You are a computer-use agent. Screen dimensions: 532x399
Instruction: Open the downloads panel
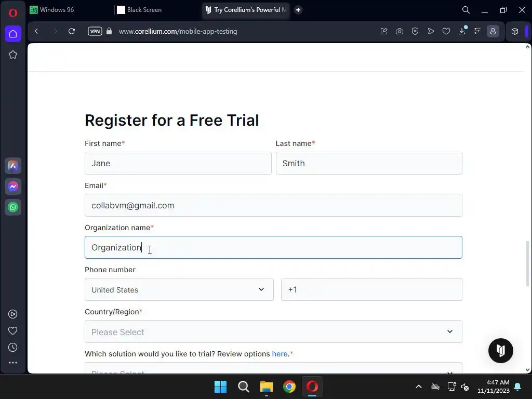[462, 31]
